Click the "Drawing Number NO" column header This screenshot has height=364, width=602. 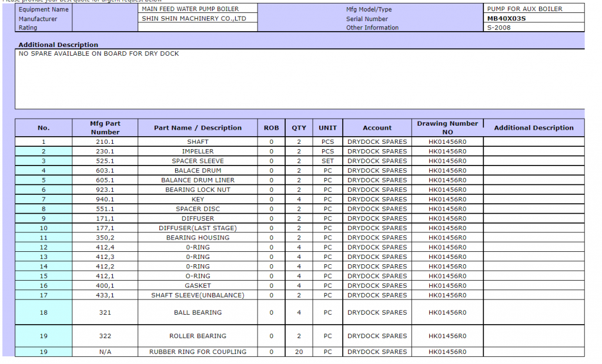447,127
